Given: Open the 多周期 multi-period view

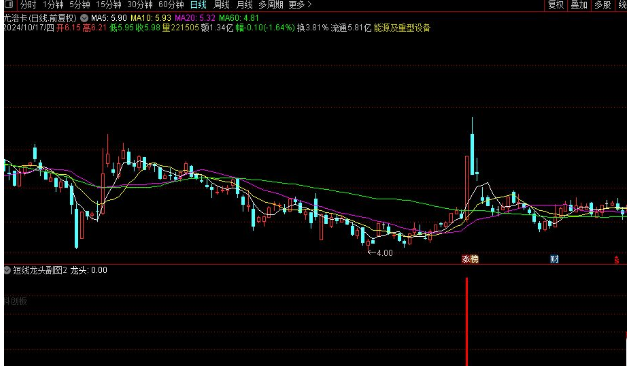Looking at the screenshot, I should tap(271, 5).
